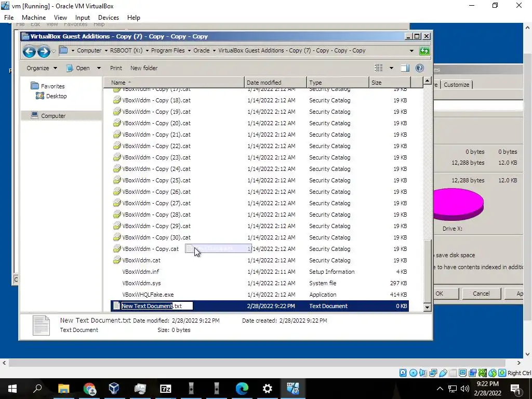Click the Open button in Explorer toolbar
The image size is (532, 399).
pos(78,68)
